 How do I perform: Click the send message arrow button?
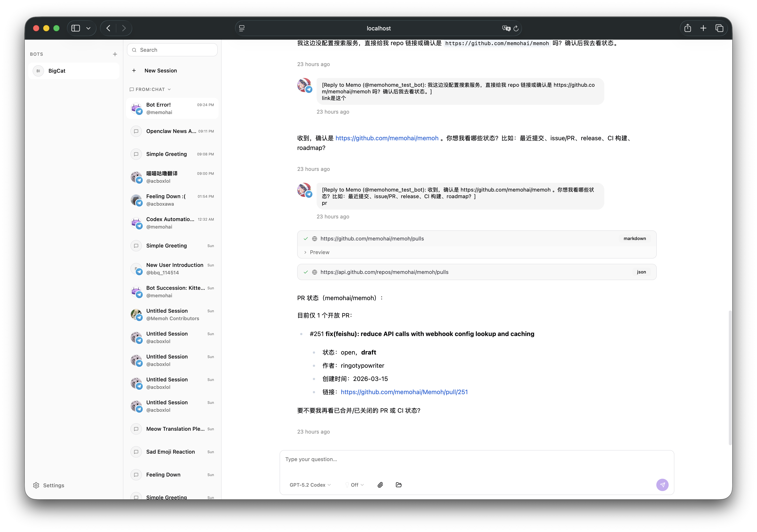click(662, 484)
